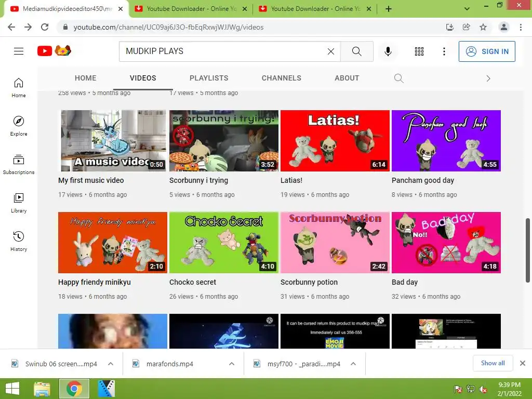Screen dimensions: 532x399
Task: Go forward in the browser
Action: tap(28, 27)
